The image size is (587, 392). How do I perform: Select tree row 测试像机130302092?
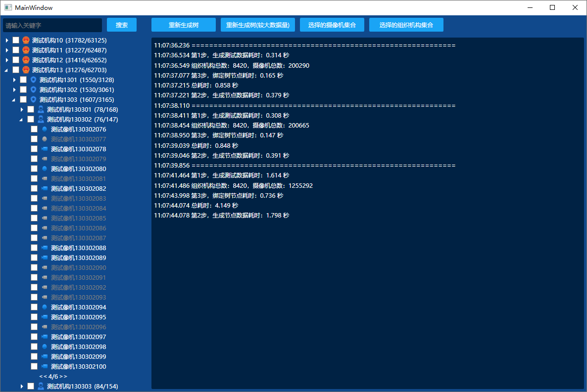point(78,287)
